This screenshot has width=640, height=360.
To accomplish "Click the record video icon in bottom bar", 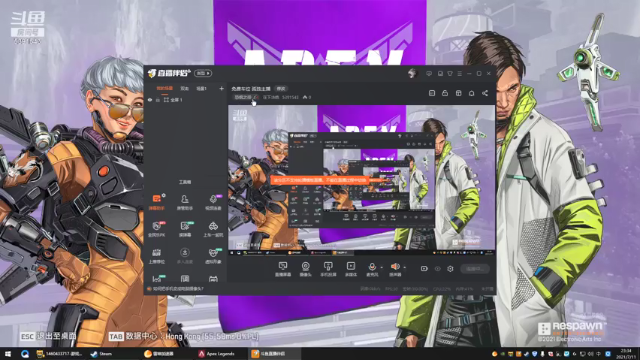I will 424,269.
